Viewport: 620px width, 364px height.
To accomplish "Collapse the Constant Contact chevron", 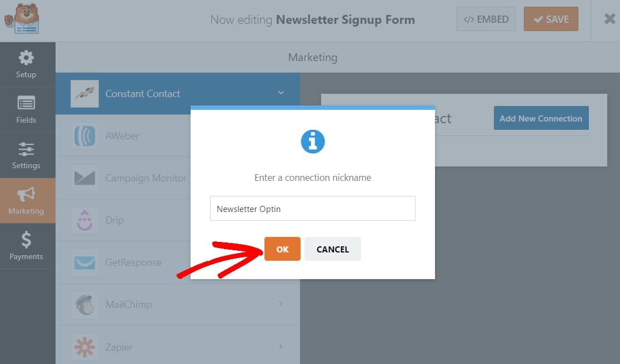I will coord(281,93).
